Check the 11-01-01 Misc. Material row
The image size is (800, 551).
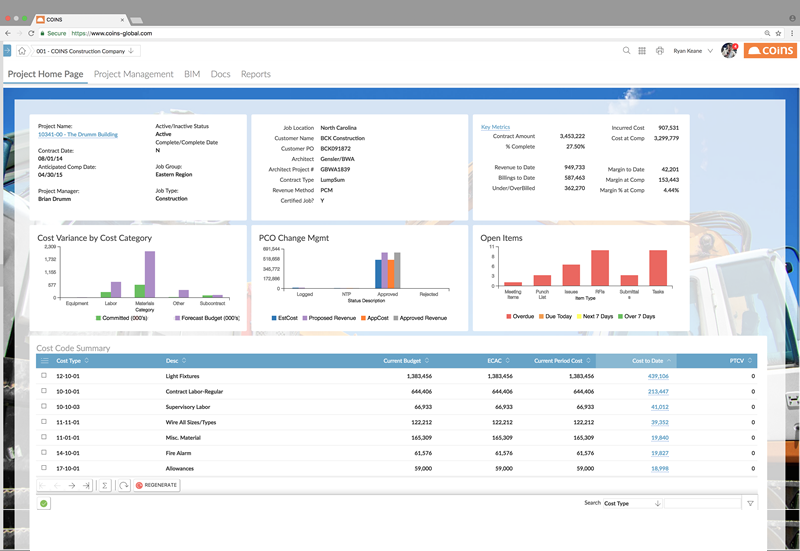point(44,437)
